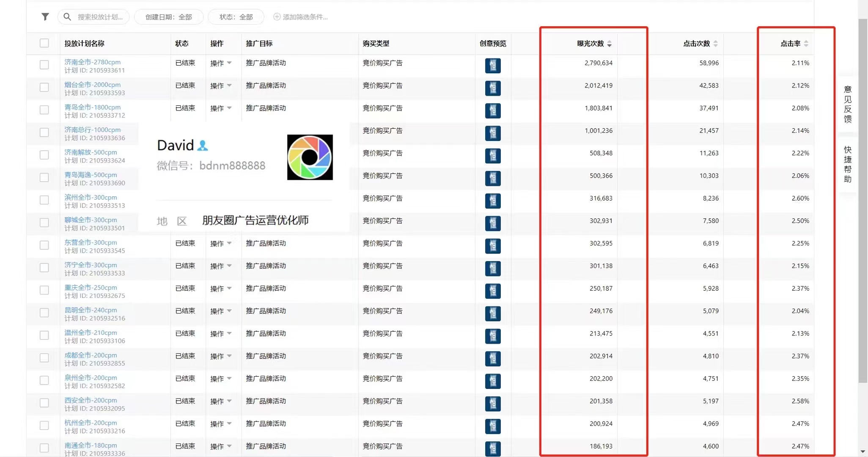Click the funnel filter icon
This screenshot has height=457, width=868.
45,17
